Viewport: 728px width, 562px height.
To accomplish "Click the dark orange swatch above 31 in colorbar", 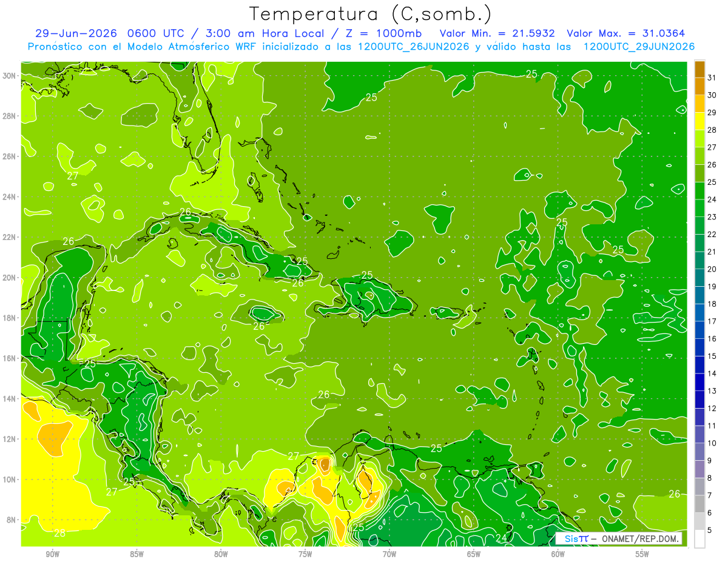I will [699, 69].
